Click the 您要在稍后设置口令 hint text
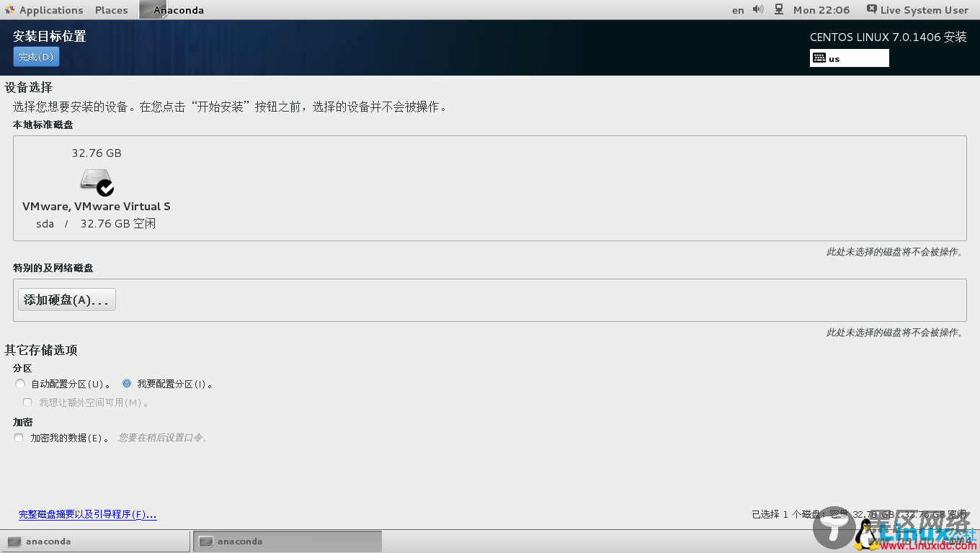 pyautogui.click(x=164, y=438)
